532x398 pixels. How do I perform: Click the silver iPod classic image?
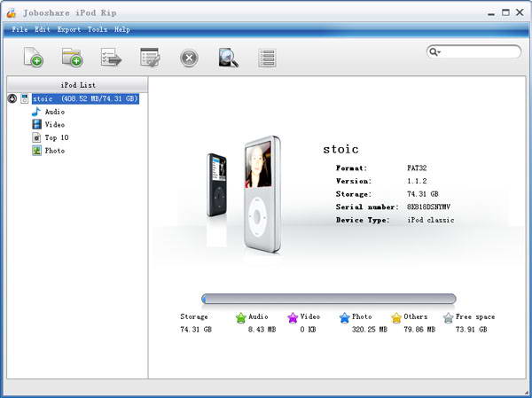[262, 194]
